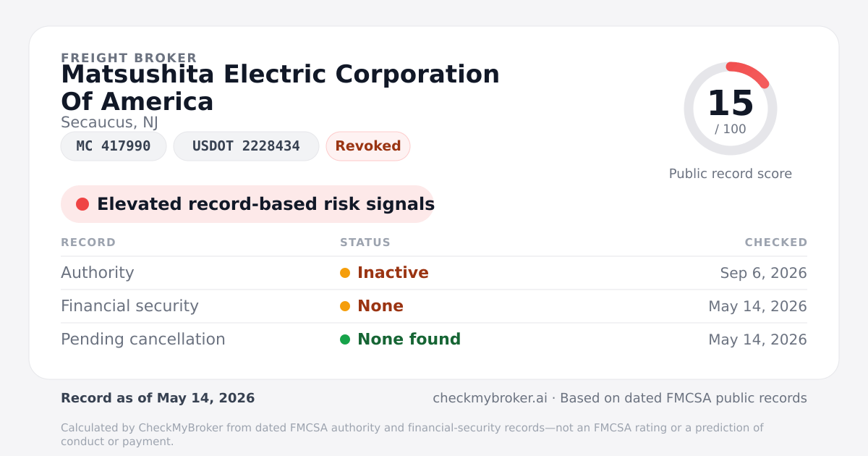Click the Matsushita Electric Corporation company title
868x456 pixels.
point(281,88)
